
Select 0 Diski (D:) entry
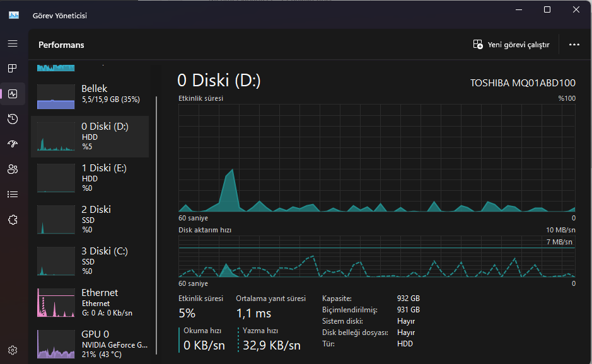[x=90, y=137]
